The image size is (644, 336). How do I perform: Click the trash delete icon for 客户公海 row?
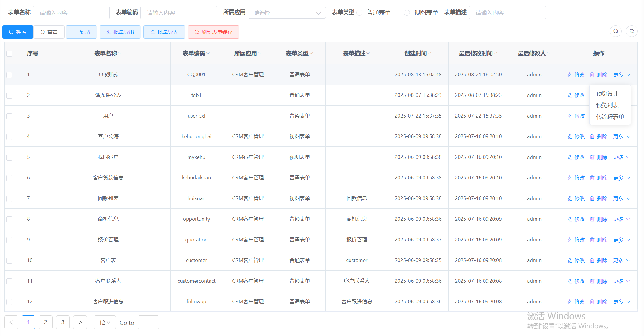coord(592,137)
